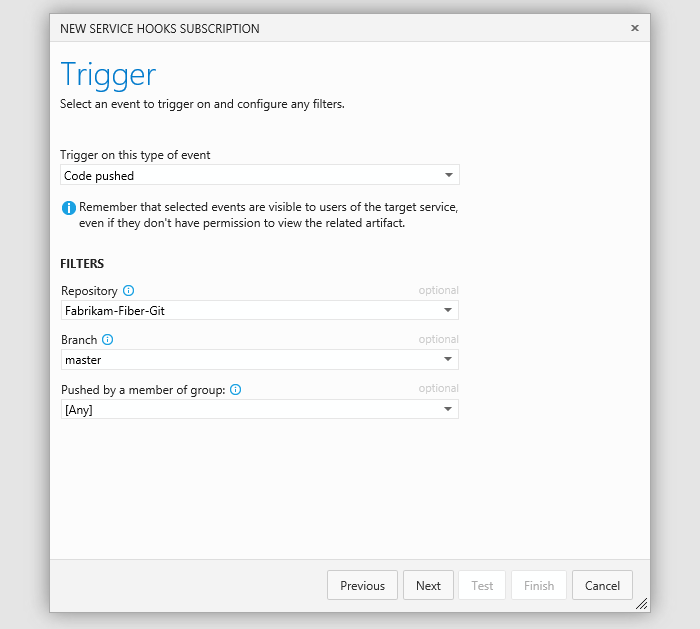Click the Branch info icon

pyautogui.click(x=108, y=340)
